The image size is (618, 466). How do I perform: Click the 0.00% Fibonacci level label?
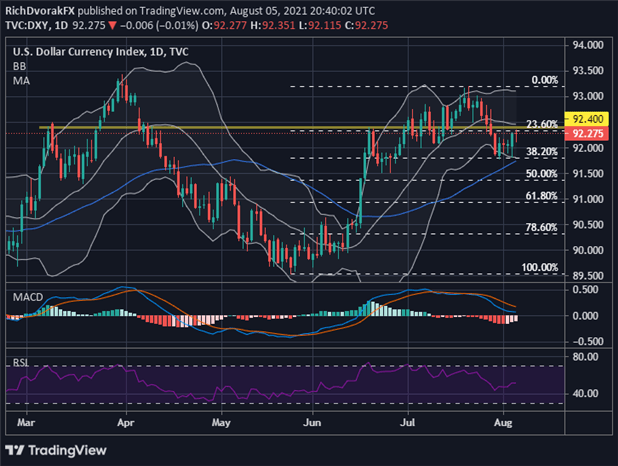[x=545, y=80]
